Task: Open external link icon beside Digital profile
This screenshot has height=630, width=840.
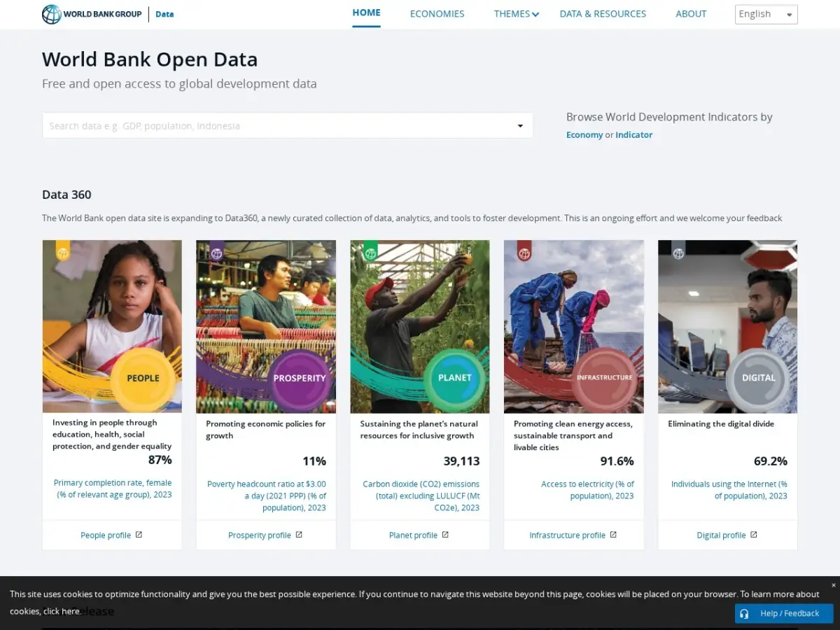Action: pos(754,535)
